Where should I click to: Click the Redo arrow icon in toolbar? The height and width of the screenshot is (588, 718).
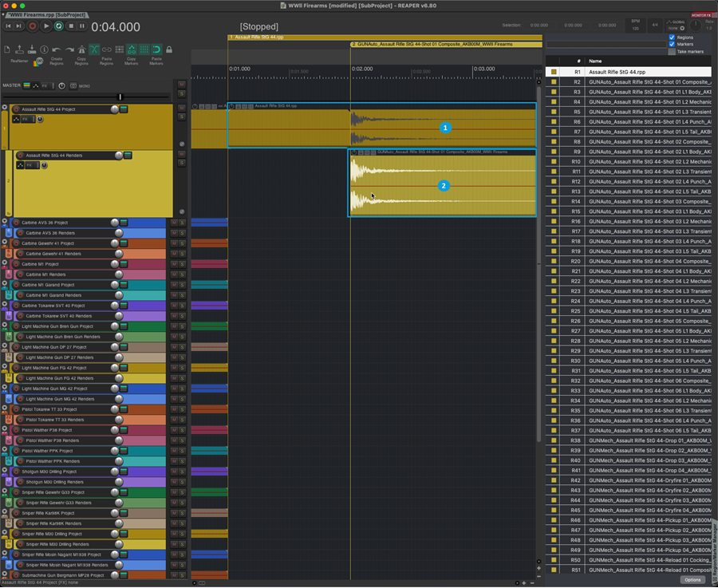click(x=69, y=49)
